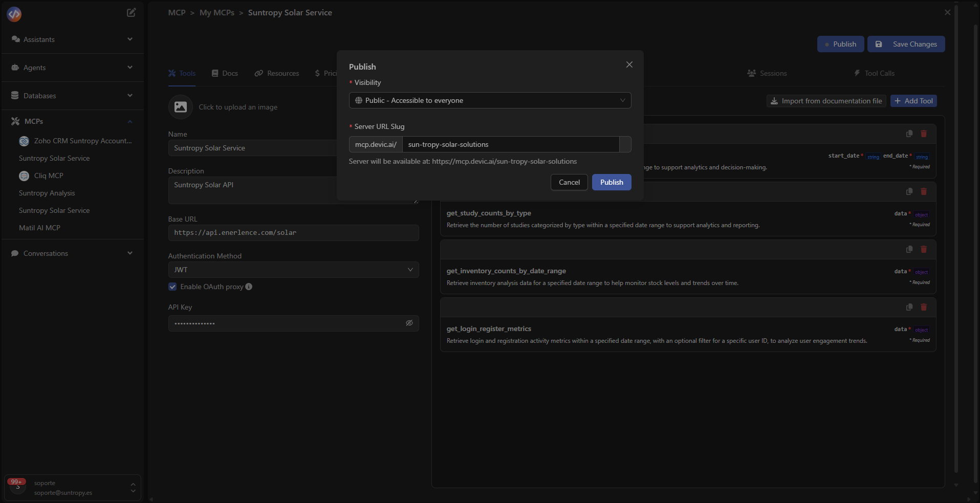Click MCP breadcrumb link
Viewport: 980px width, 503px height.
tap(177, 12)
